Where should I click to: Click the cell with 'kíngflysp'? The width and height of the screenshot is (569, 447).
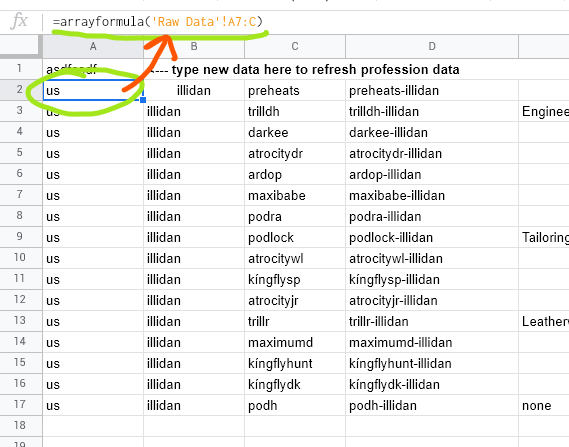pos(295,280)
